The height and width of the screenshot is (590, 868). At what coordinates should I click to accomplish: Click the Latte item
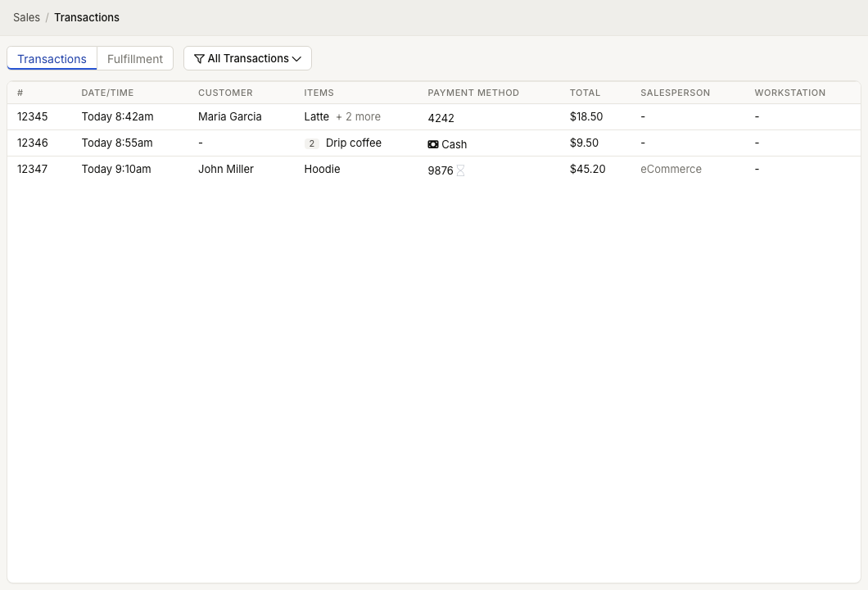(317, 117)
